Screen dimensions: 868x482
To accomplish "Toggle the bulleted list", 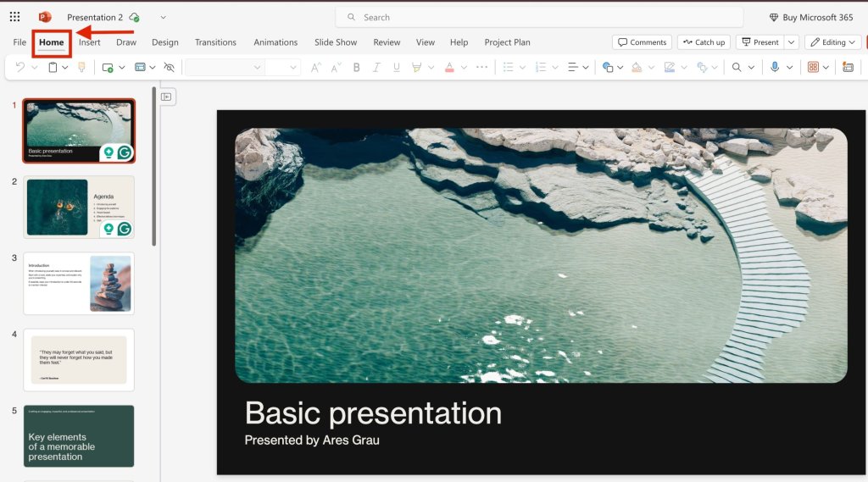I will coord(509,67).
